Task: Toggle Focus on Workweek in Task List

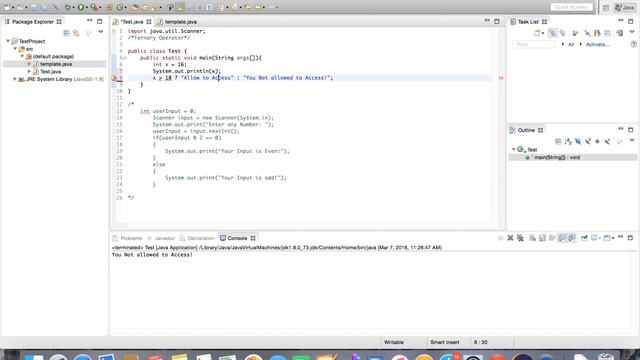Action: coord(575,33)
